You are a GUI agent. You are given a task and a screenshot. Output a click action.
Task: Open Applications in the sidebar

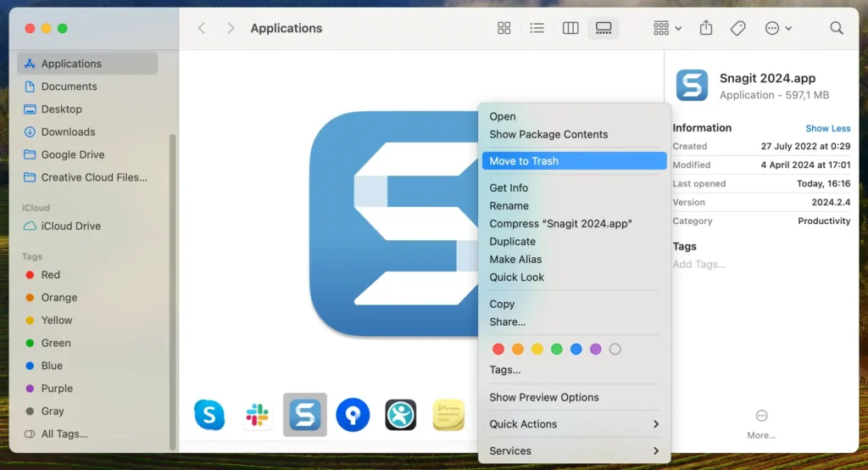[x=87, y=64]
